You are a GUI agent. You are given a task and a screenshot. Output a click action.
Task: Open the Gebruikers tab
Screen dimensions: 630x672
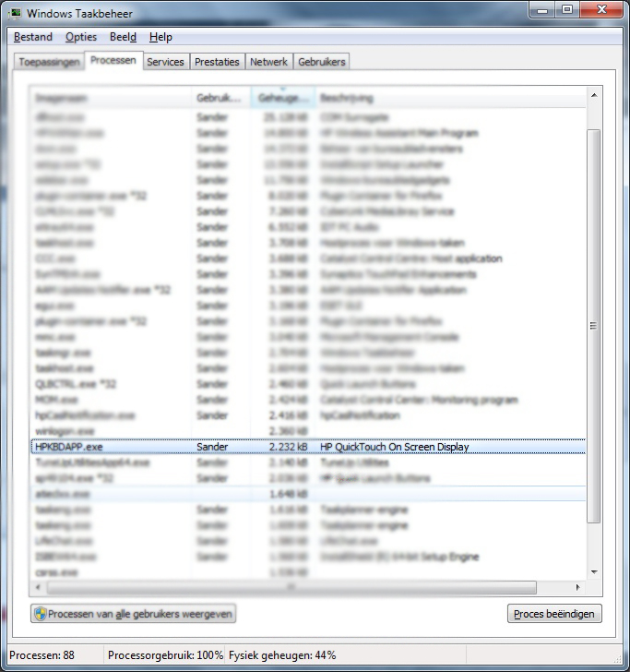coord(322,62)
